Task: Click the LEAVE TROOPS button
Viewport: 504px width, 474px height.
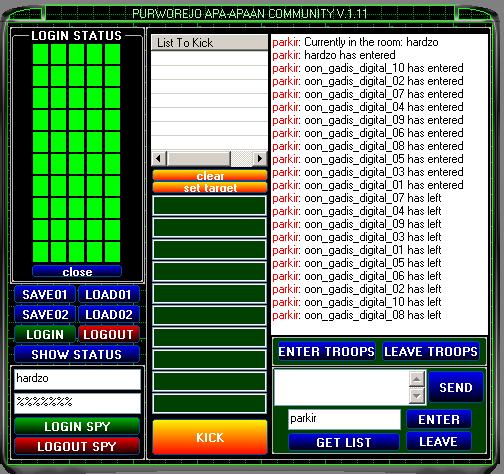Action: 431,351
